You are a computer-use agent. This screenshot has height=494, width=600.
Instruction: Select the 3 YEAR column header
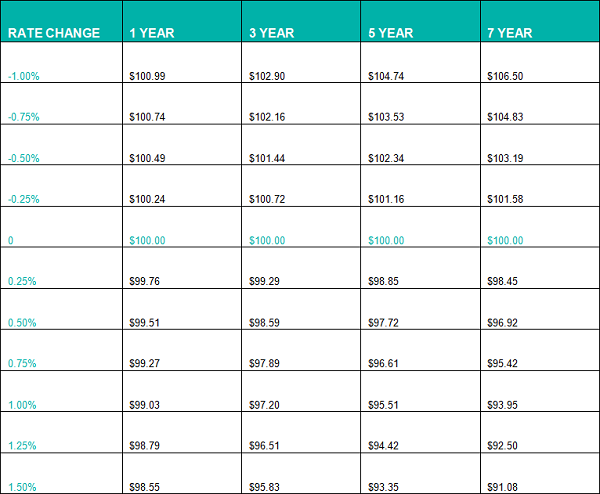pos(271,33)
